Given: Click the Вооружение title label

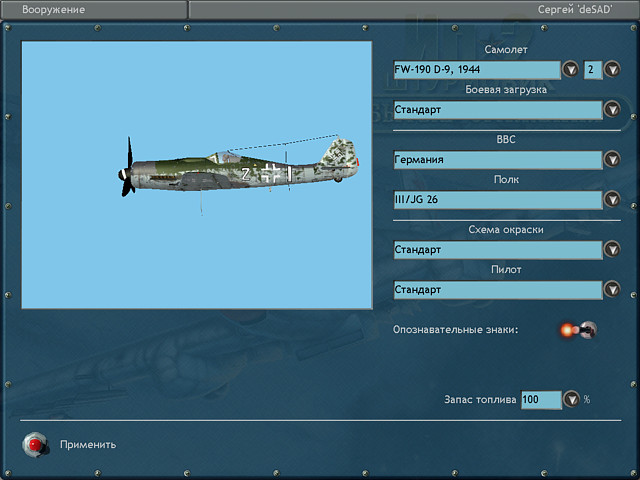Looking at the screenshot, I should tap(53, 10).
